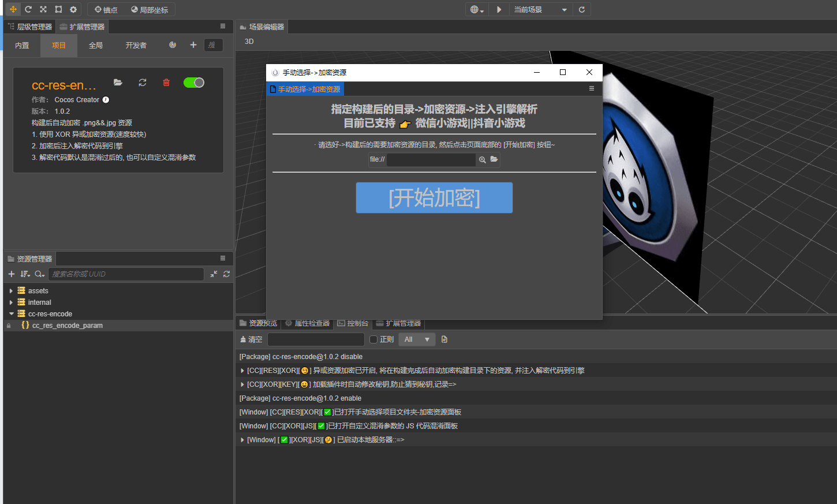Toggle 锚点 pivot mode button

click(106, 9)
